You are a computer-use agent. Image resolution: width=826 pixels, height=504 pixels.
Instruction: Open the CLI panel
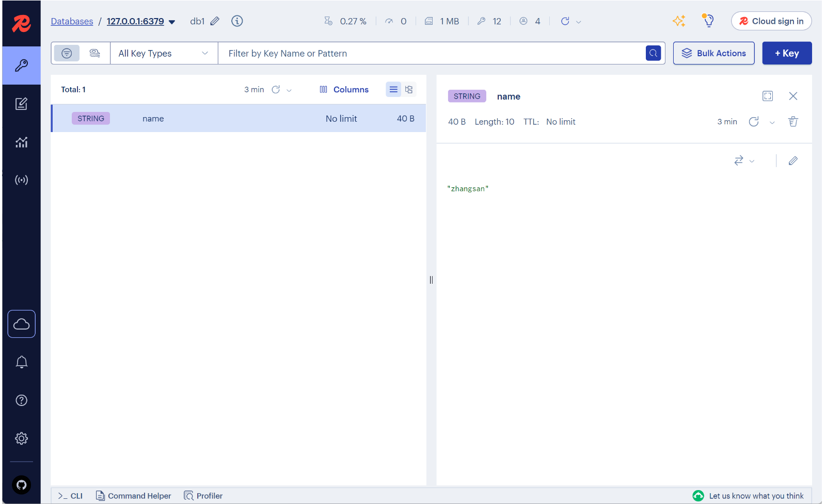point(70,496)
